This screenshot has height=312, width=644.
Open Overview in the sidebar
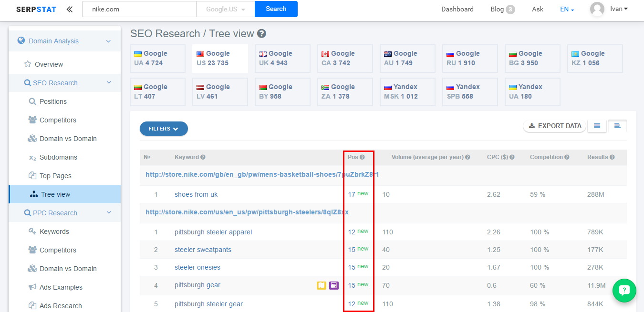tap(49, 64)
